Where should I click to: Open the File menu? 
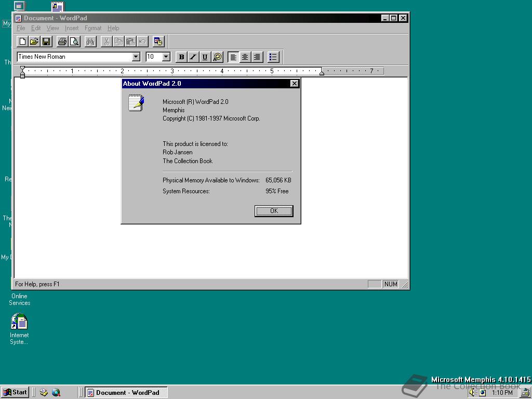(21, 28)
